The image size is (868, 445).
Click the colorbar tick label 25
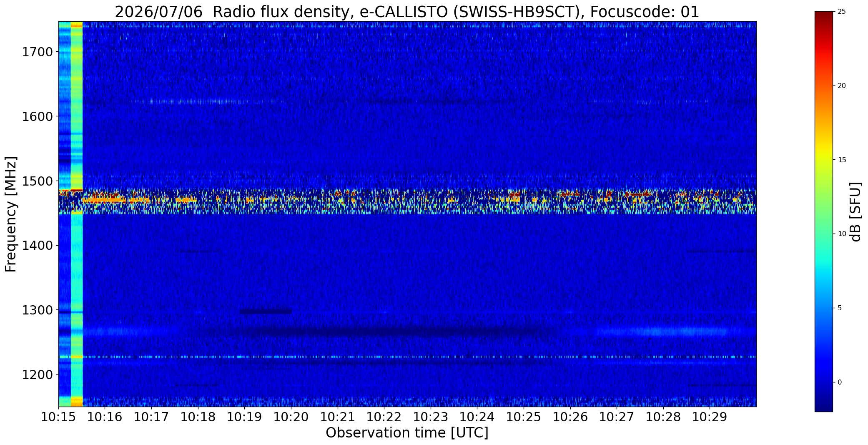pos(842,12)
